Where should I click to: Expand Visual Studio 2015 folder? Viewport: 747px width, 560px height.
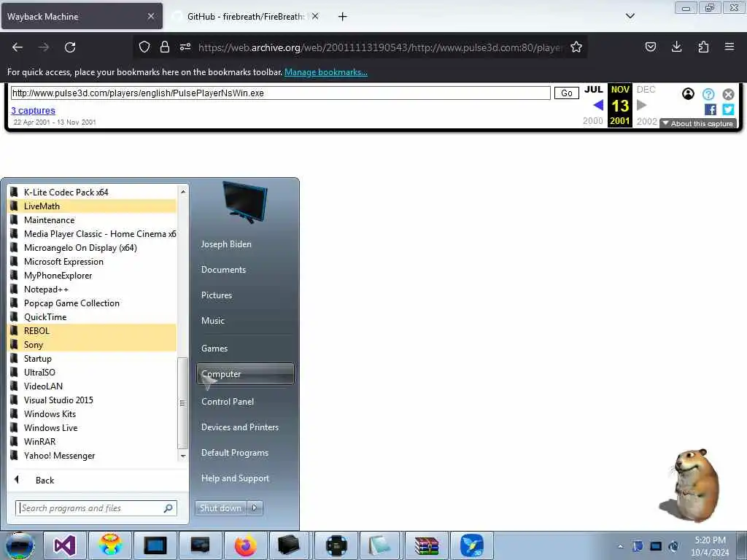(x=93, y=400)
